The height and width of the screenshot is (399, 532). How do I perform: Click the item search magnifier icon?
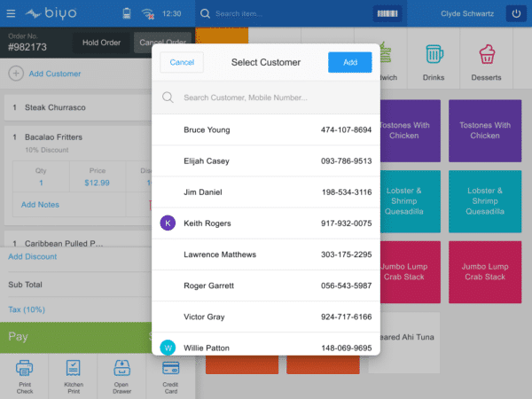(x=205, y=13)
